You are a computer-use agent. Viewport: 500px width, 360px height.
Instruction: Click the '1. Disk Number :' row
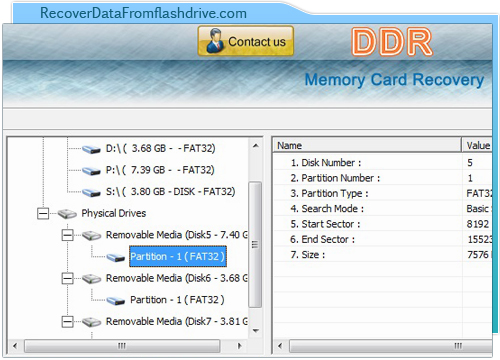coord(383,163)
